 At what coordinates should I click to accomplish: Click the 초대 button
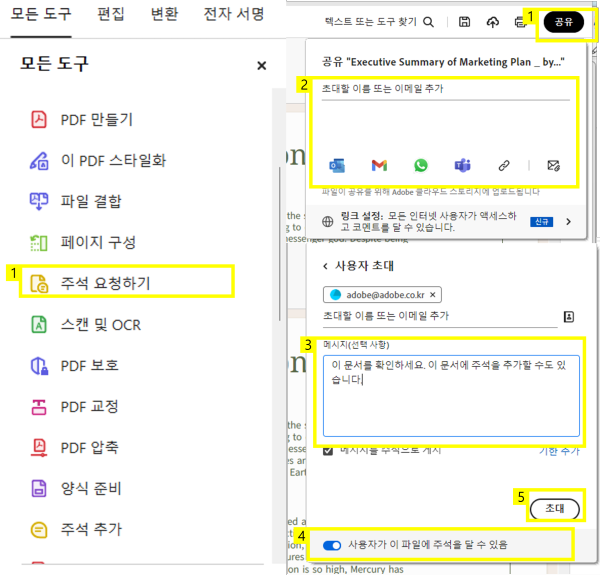click(554, 509)
